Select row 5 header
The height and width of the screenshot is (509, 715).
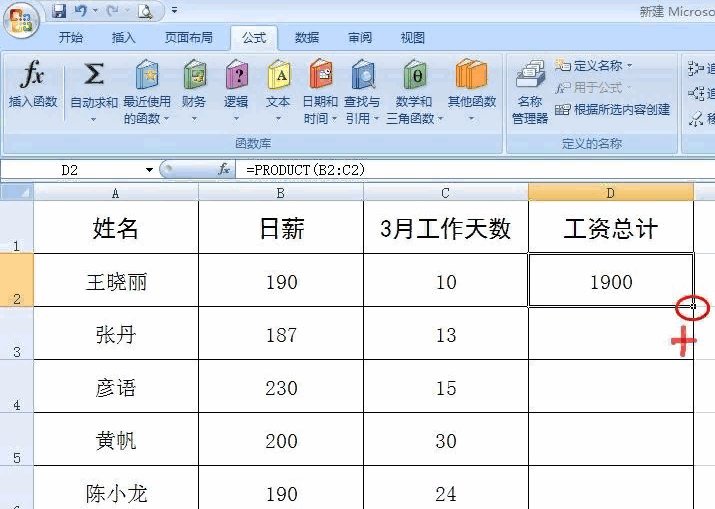point(17,439)
